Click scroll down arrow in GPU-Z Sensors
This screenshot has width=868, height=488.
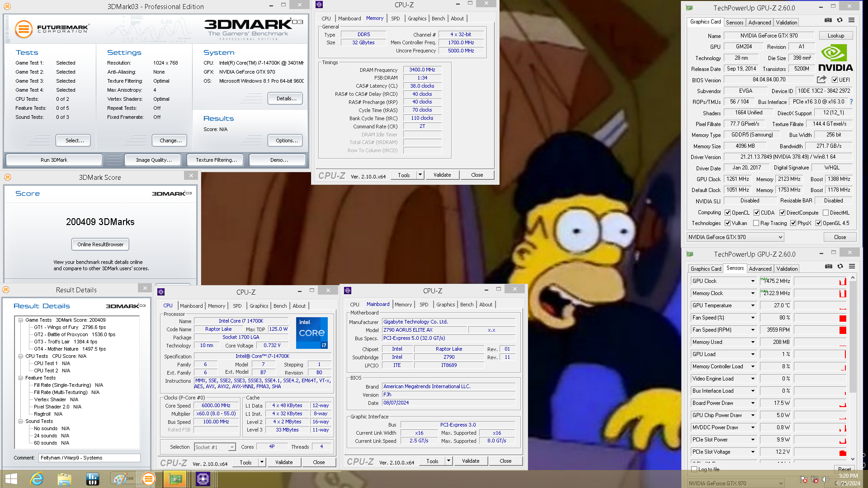coord(853,459)
